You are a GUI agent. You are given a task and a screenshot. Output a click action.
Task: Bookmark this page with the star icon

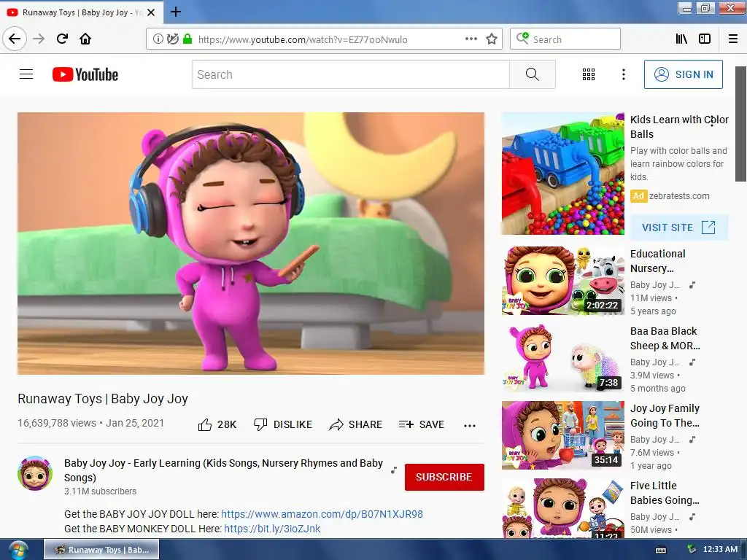[x=492, y=39]
